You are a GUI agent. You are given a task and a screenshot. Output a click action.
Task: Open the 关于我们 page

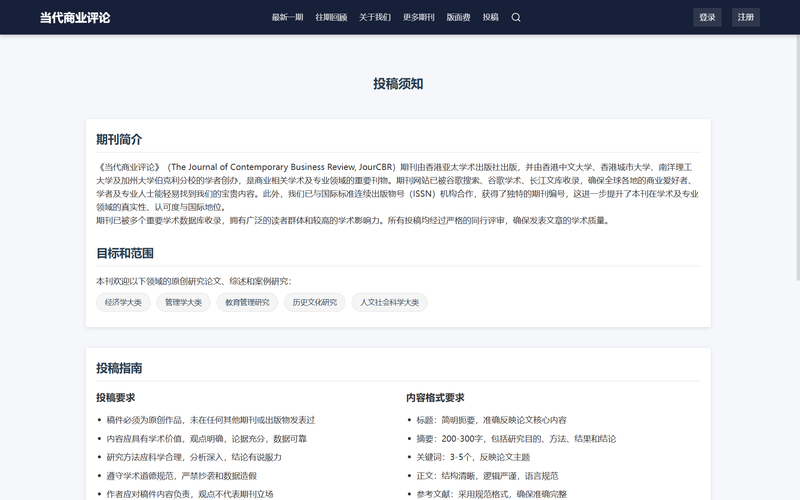(375, 17)
